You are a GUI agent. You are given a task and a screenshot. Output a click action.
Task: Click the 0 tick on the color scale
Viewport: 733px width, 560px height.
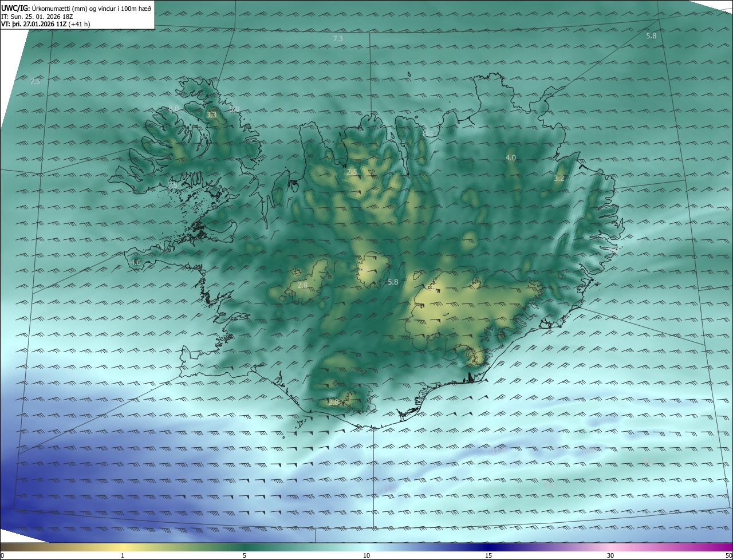point(2,555)
